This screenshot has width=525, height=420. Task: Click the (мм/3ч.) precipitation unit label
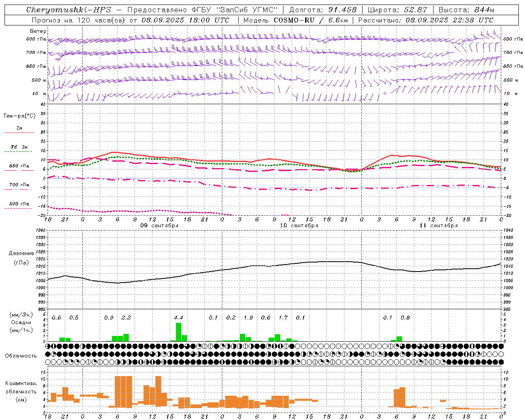tap(21, 315)
